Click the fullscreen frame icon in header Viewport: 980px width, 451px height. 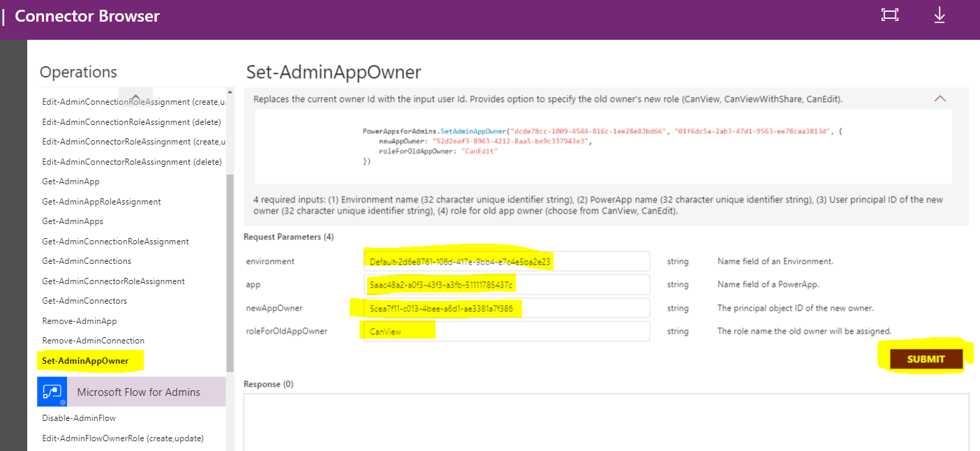coord(889,15)
